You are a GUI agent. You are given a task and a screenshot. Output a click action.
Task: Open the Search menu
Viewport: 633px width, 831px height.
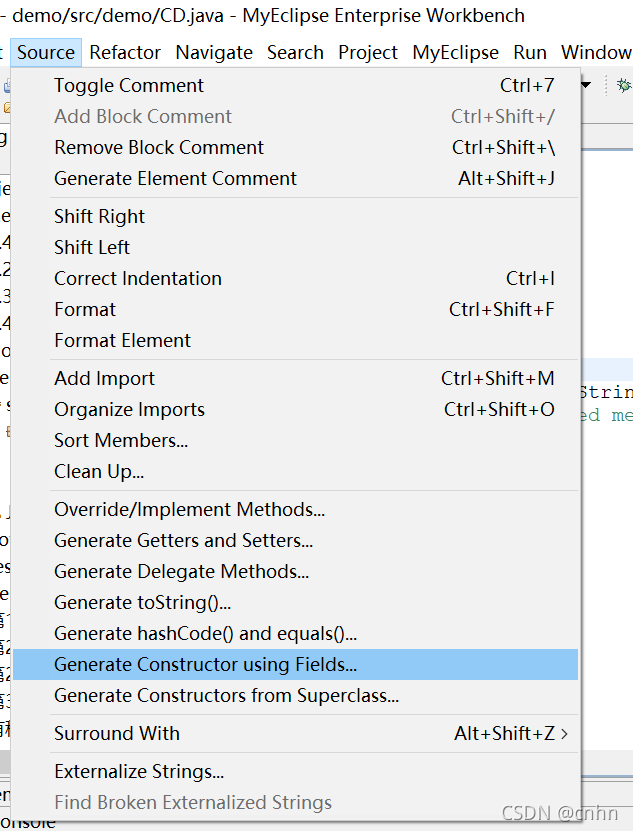pyautogui.click(x=296, y=52)
